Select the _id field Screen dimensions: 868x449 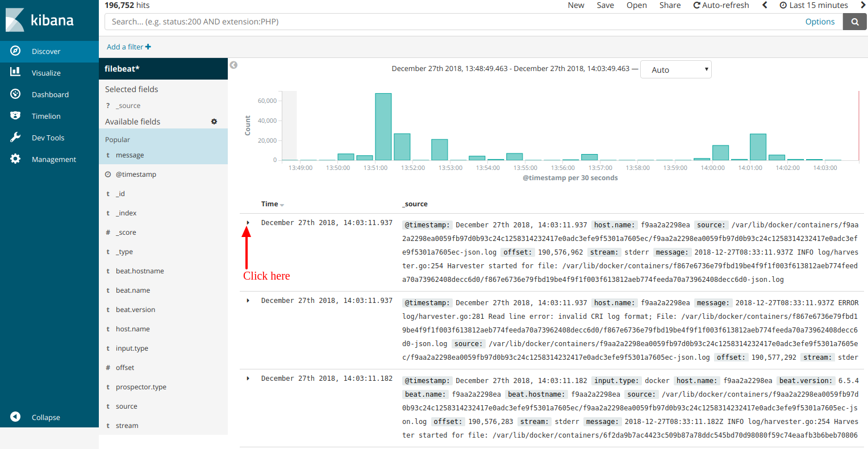(120, 194)
